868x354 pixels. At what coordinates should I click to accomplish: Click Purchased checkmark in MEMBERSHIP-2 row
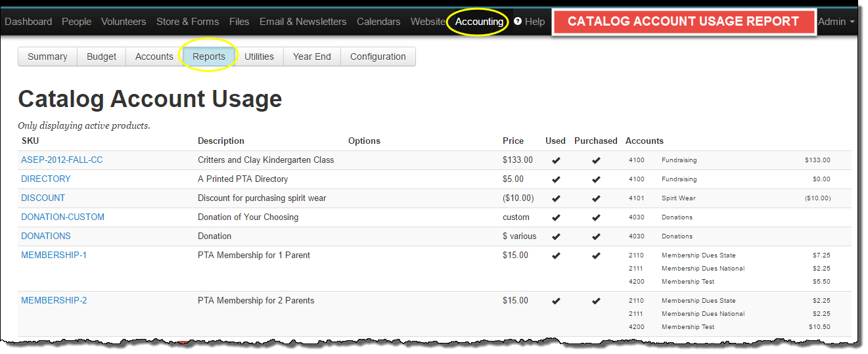[596, 301]
